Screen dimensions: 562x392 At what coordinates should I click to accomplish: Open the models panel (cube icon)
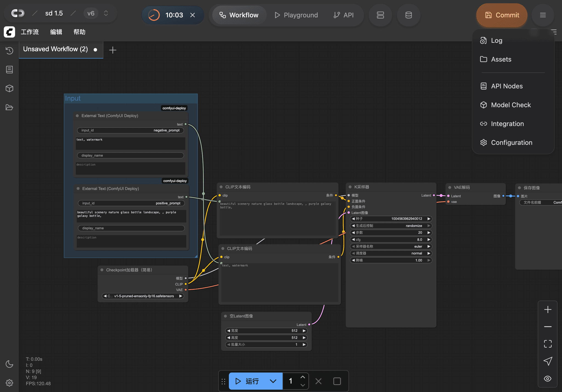point(9,88)
